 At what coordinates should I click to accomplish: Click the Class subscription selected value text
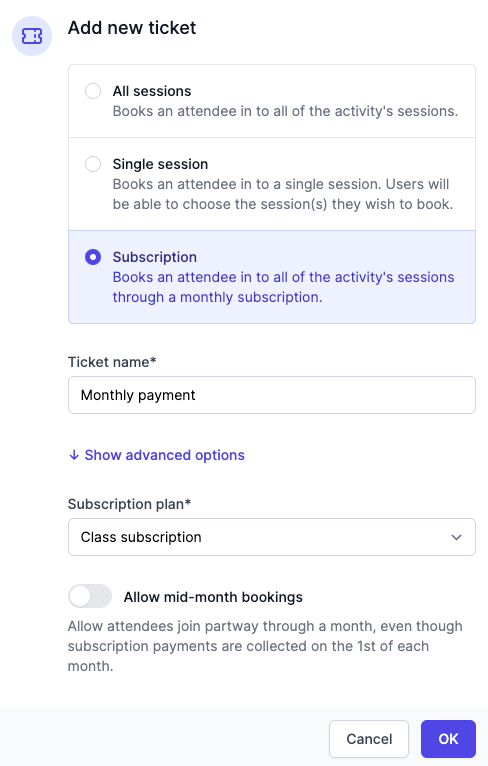141,537
